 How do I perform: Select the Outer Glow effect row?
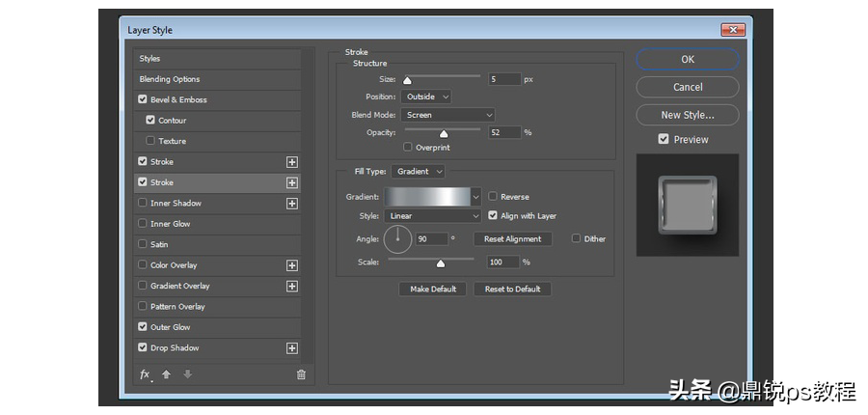(x=218, y=327)
